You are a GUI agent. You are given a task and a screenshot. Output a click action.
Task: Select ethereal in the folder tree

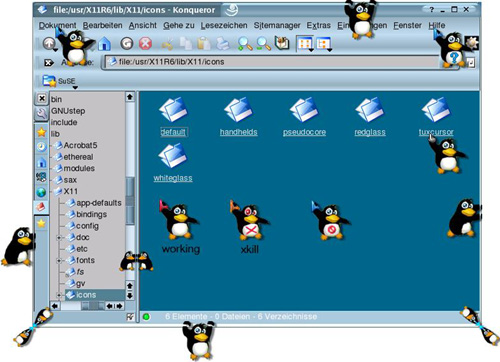pyautogui.click(x=78, y=157)
